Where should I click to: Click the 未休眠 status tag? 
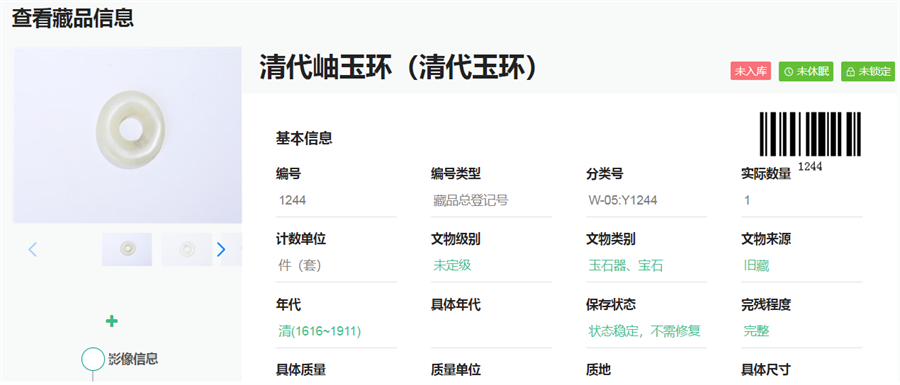806,72
